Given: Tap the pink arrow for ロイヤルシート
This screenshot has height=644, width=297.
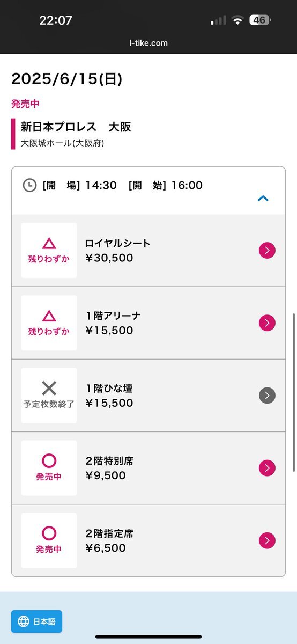Looking at the screenshot, I should [x=267, y=250].
